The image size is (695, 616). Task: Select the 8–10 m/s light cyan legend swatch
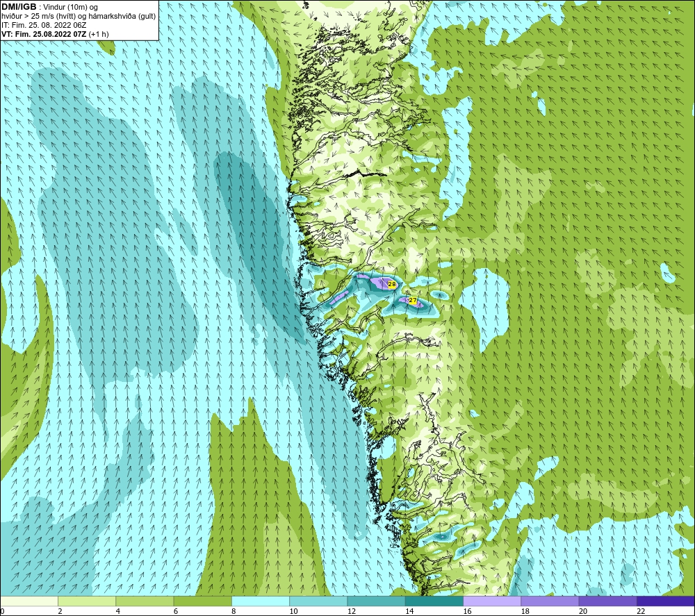point(261,601)
